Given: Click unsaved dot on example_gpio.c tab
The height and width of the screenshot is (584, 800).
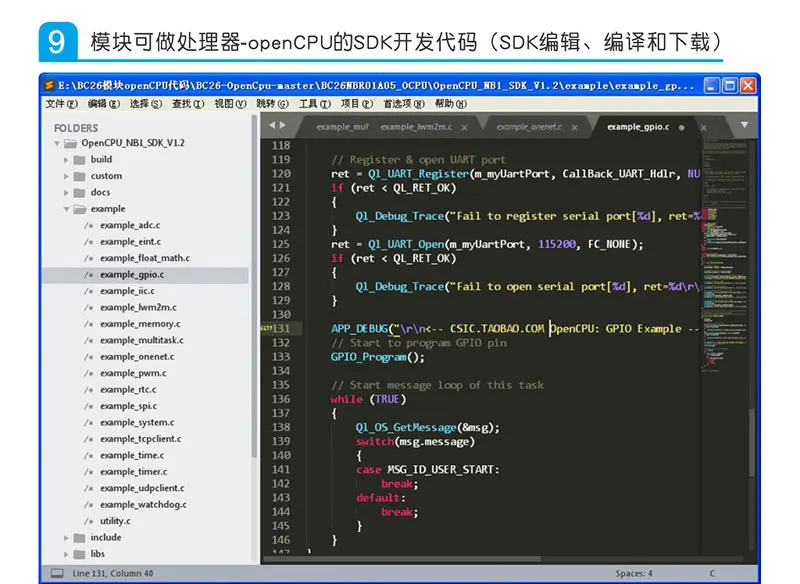Looking at the screenshot, I should click(682, 128).
